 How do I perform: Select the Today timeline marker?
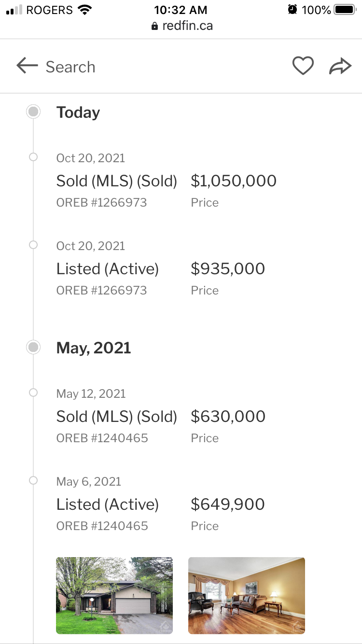click(33, 112)
